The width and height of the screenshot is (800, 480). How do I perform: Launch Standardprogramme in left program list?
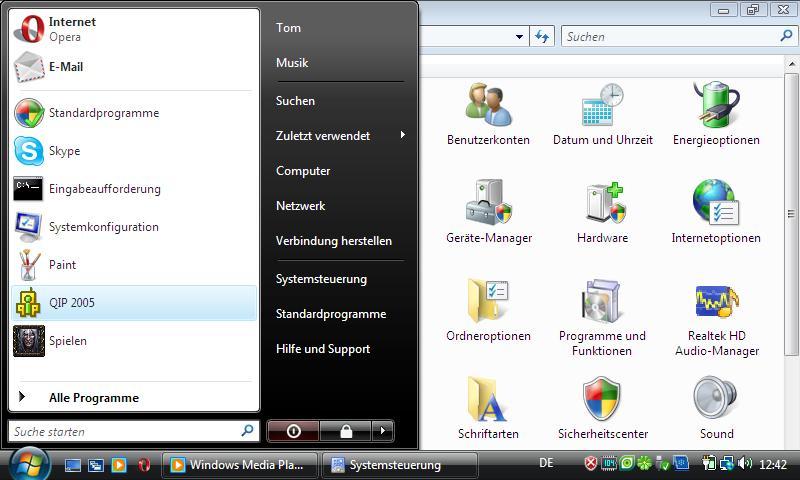[x=134, y=113]
